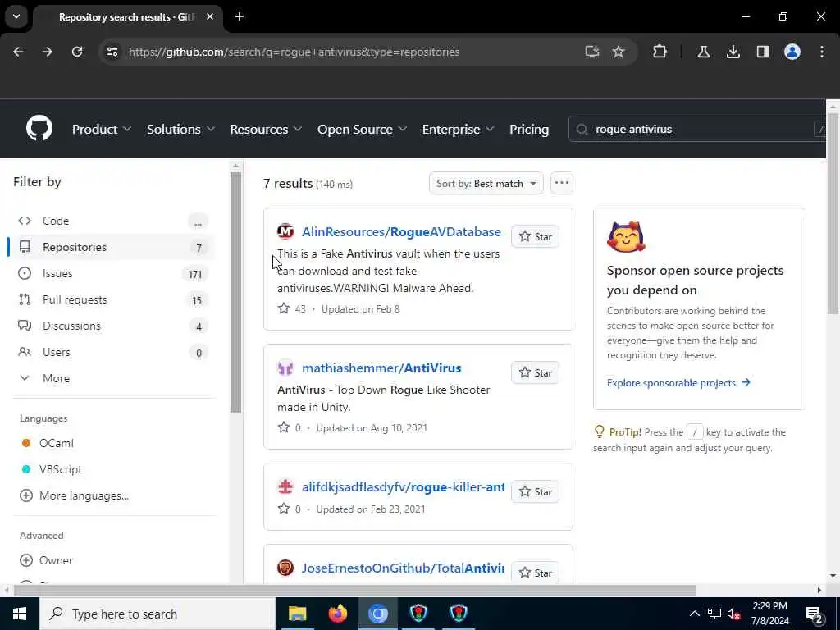Open the site information icon in address bar
Image resolution: width=840 pixels, height=630 pixels.
[112, 52]
